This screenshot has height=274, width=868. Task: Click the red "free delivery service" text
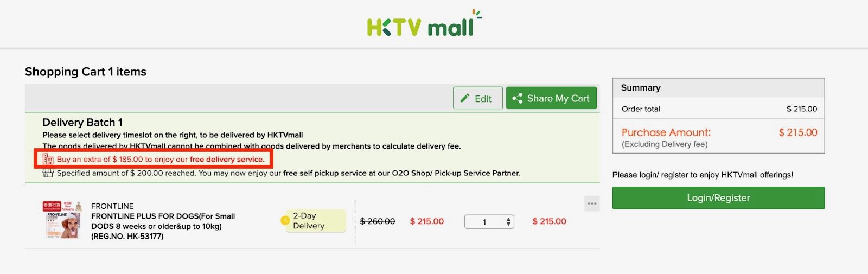(227, 160)
